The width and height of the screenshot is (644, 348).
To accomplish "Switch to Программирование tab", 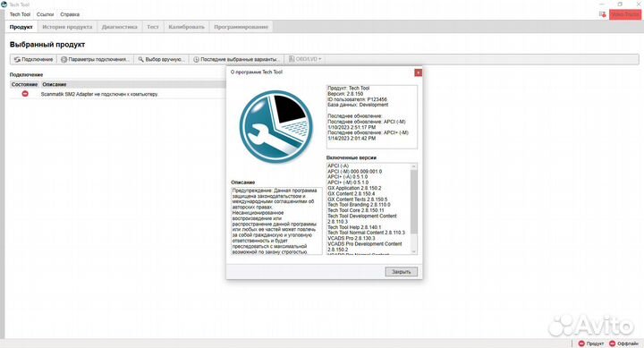I will tap(241, 27).
